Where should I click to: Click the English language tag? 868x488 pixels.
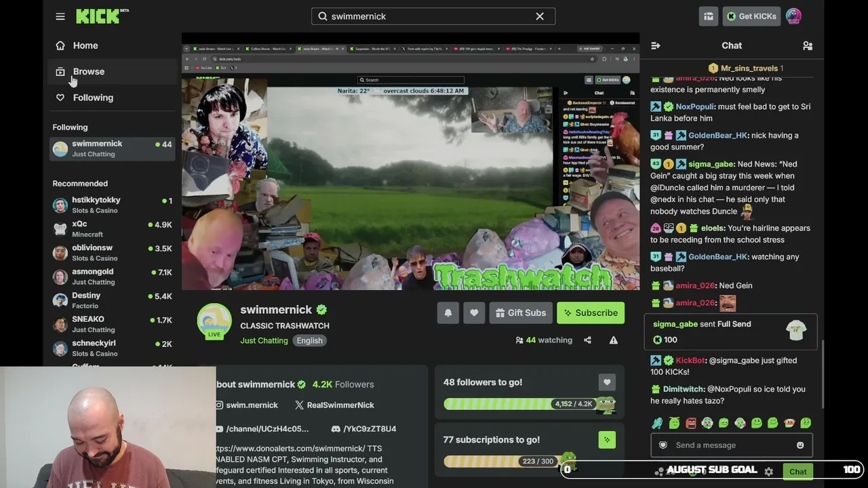point(309,340)
